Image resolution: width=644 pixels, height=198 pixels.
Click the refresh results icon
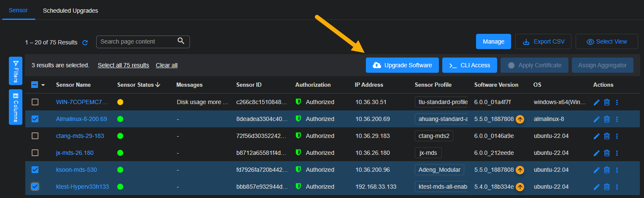point(85,42)
